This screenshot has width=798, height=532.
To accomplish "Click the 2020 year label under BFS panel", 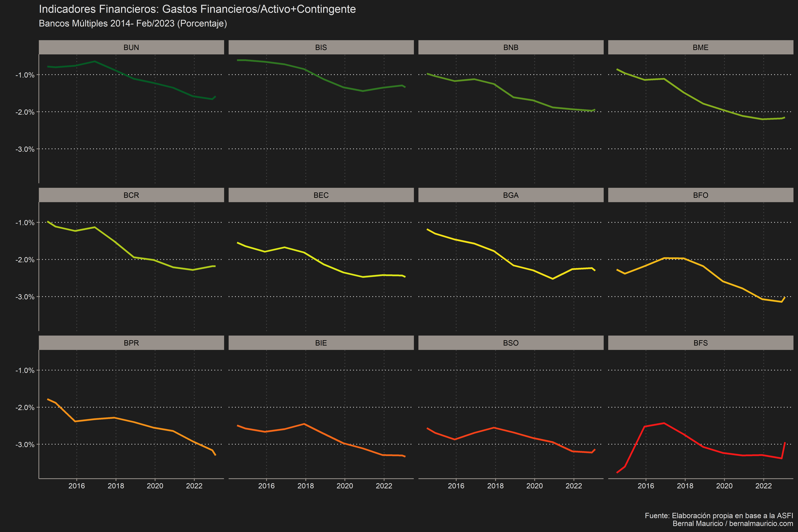I will pos(724,486).
